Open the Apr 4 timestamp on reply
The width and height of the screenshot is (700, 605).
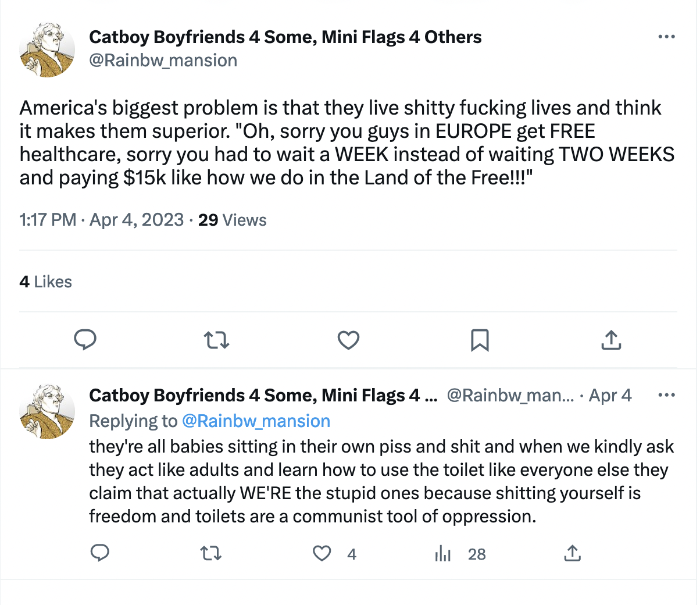(610, 396)
